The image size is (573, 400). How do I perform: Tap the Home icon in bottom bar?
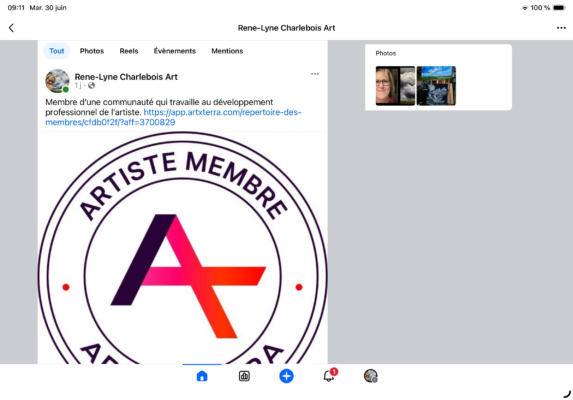click(202, 376)
